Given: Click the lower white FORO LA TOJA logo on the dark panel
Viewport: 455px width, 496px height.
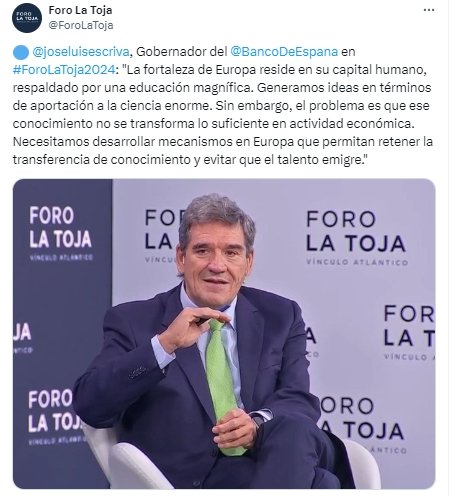Looking at the screenshot, I should point(56,417).
